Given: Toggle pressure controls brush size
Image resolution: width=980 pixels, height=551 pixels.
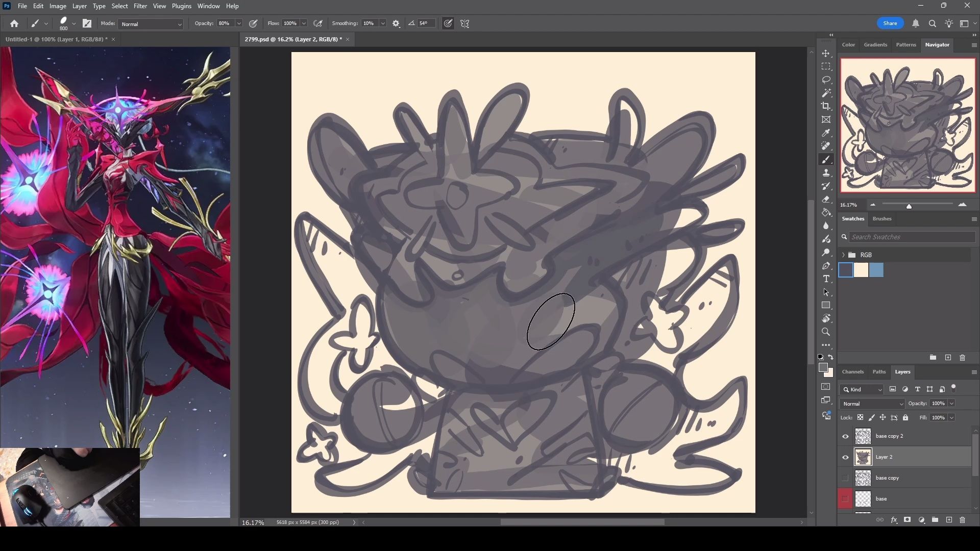Looking at the screenshot, I should 448,23.
